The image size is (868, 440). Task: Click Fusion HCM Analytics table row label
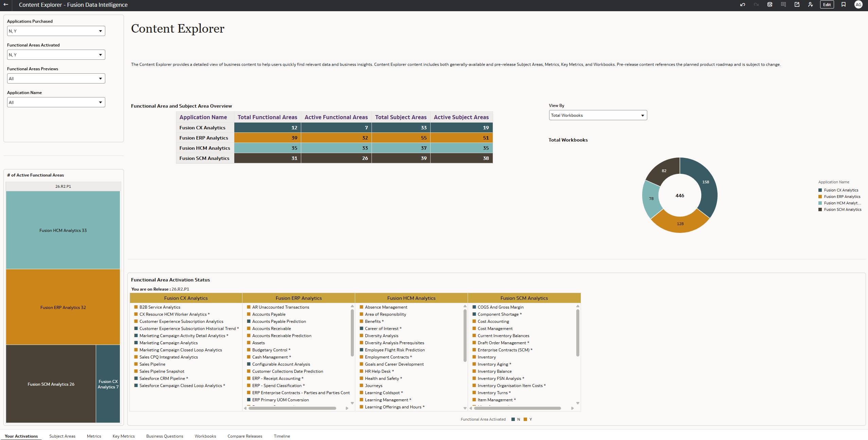205,148
